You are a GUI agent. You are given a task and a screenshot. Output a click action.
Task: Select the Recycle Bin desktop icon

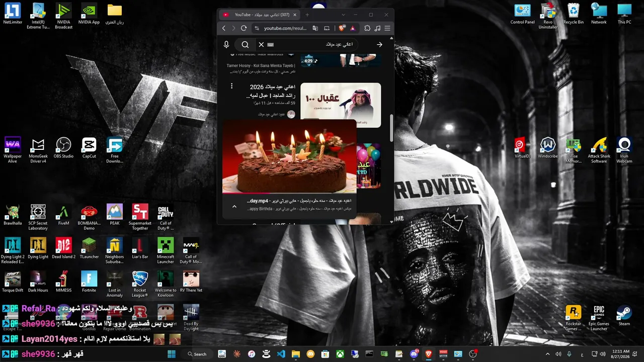pos(574,14)
